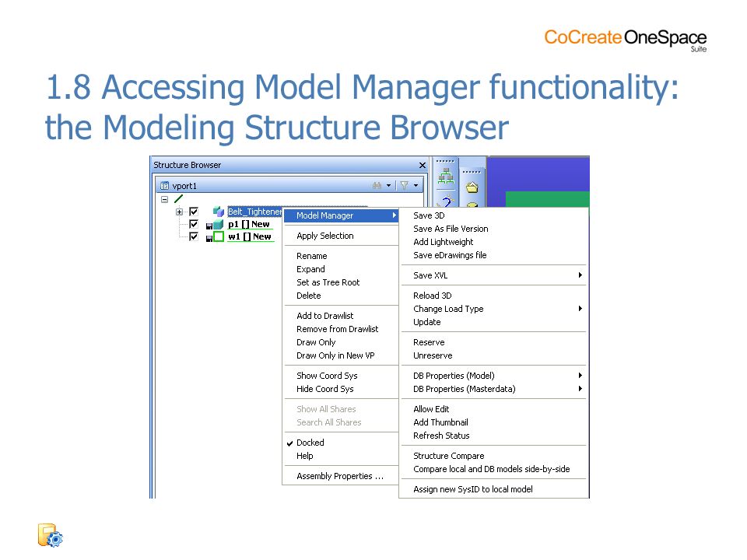Viewport: 747px width, 560px height.
Task: Choose Allow Edit
Action: 493,409
